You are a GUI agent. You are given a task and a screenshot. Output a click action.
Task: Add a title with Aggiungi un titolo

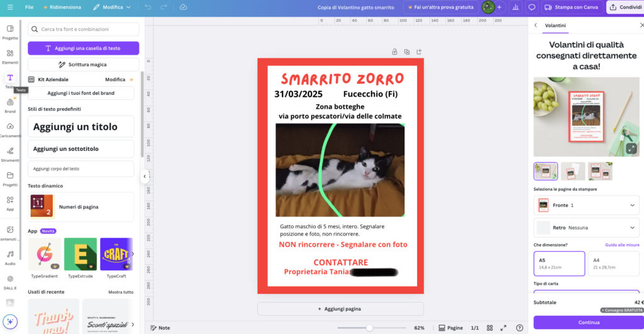81,126
